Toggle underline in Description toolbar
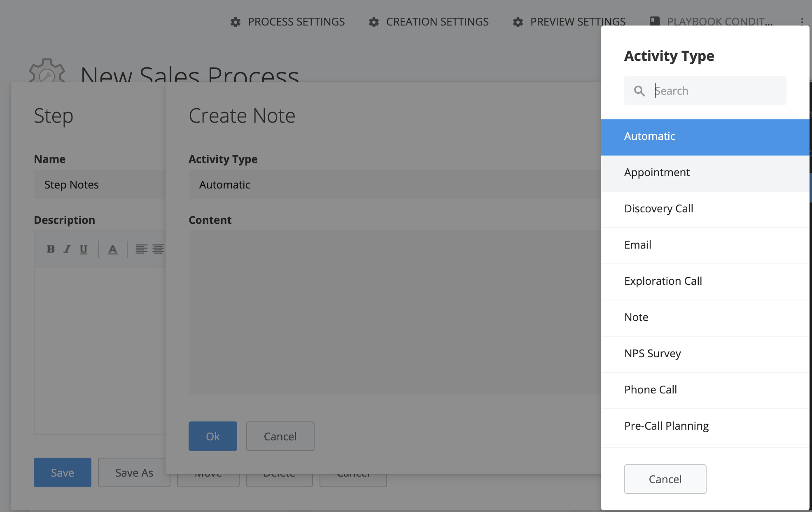Viewport: 812px width, 512px height. pyautogui.click(x=84, y=249)
